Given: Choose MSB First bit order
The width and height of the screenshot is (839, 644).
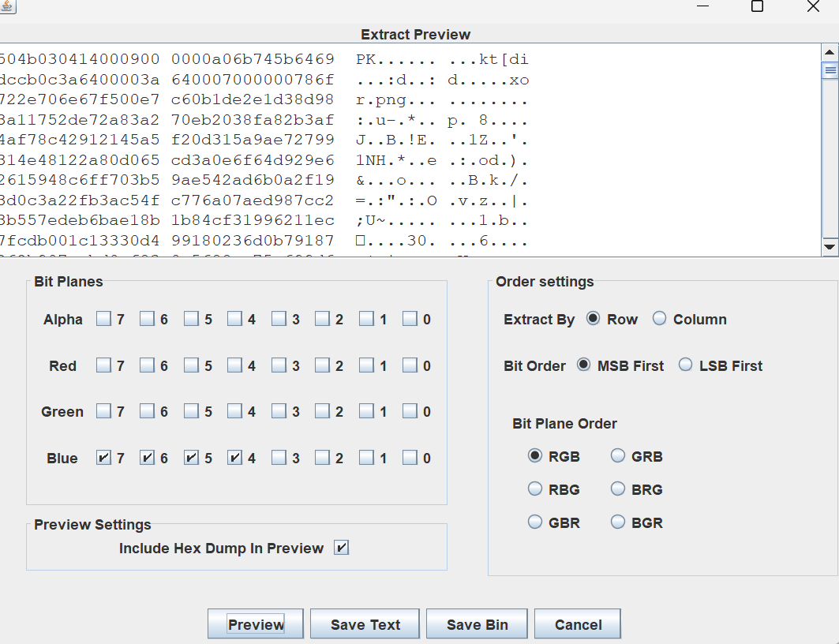Looking at the screenshot, I should [x=583, y=365].
